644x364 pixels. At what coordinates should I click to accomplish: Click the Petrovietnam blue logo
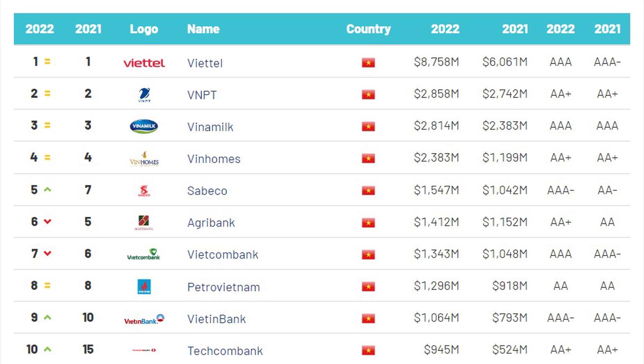click(x=144, y=287)
